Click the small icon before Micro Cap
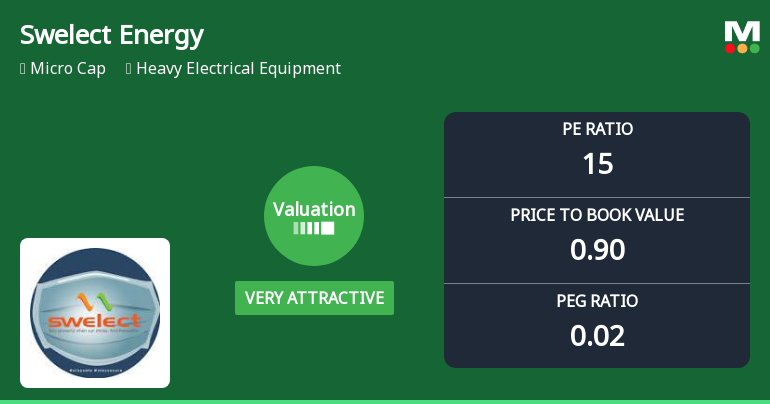770x404 pixels. [23, 69]
